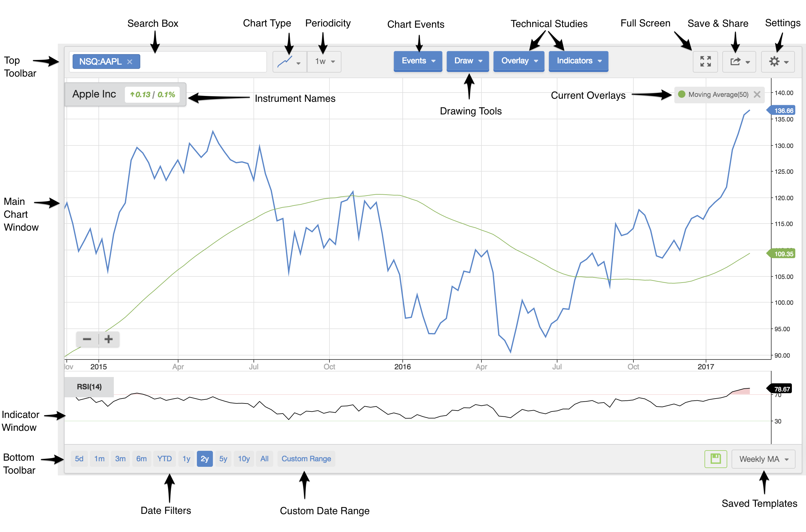Click the Custom Range button
806x532 pixels.
click(x=305, y=459)
